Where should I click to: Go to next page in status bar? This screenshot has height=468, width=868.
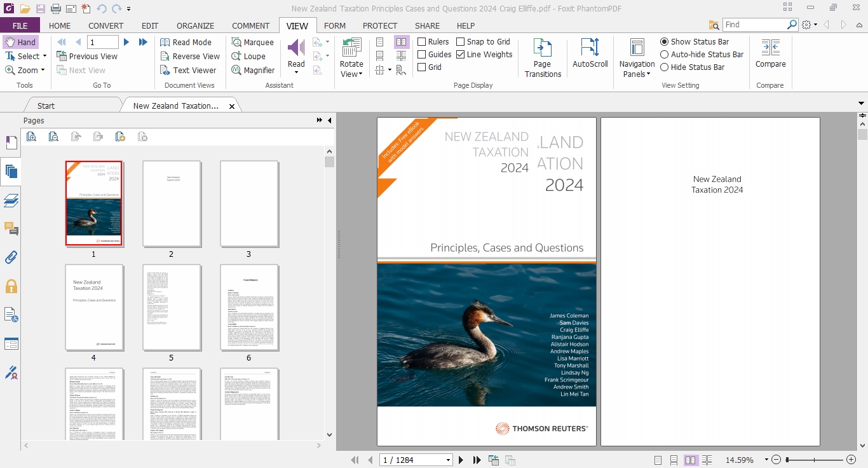pyautogui.click(x=461, y=460)
